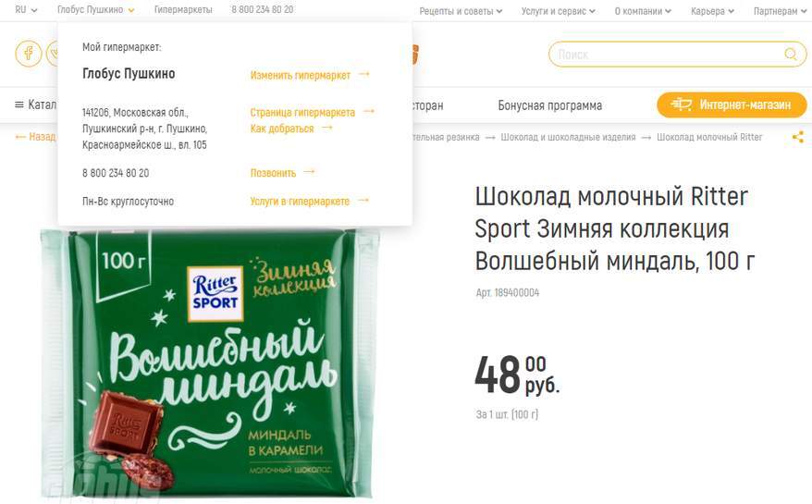The height and width of the screenshot is (504, 812).
Task: Open the Гипермаркеты top menu link
Action: [x=183, y=10]
